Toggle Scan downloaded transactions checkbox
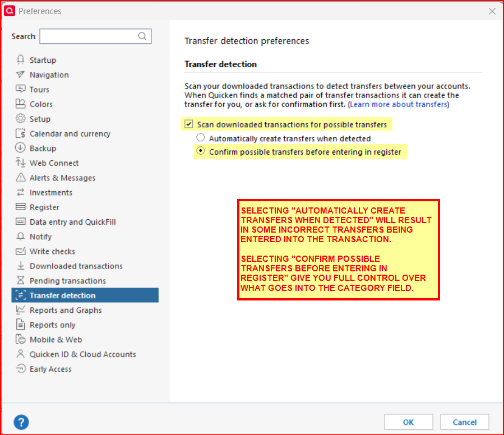The height and width of the screenshot is (435, 504). pyautogui.click(x=189, y=124)
